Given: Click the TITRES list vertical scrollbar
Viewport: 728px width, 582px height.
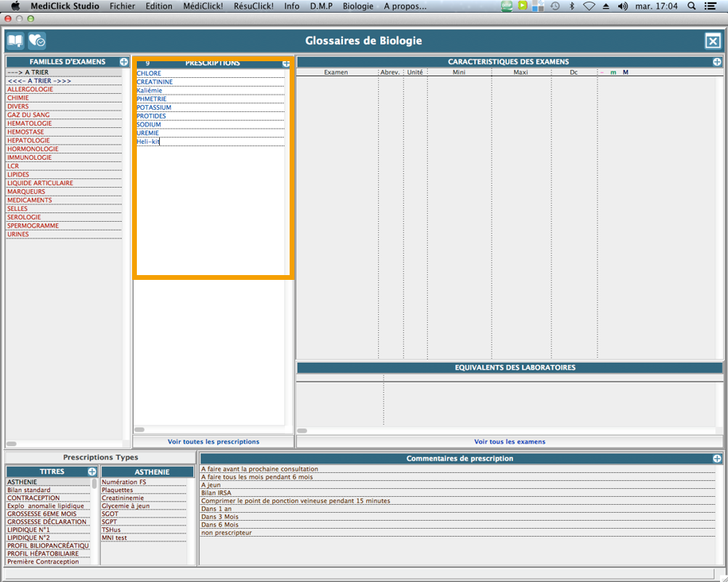Looking at the screenshot, I should click(x=95, y=483).
